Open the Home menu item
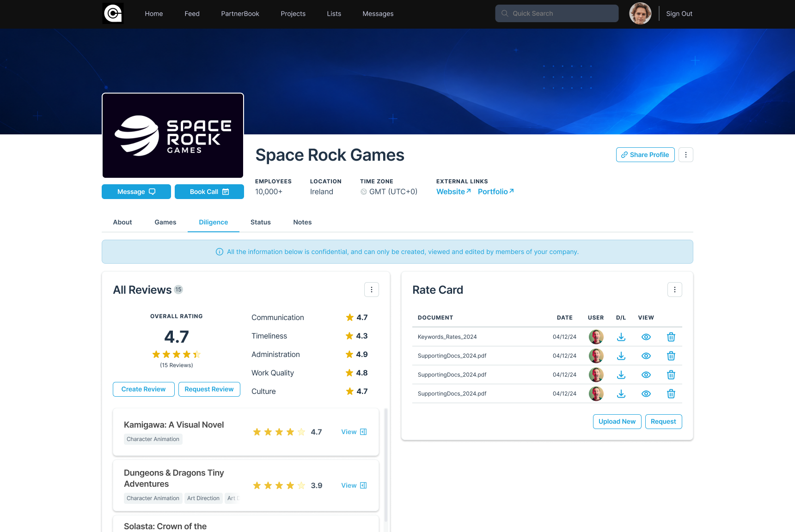795x532 pixels. pos(154,14)
